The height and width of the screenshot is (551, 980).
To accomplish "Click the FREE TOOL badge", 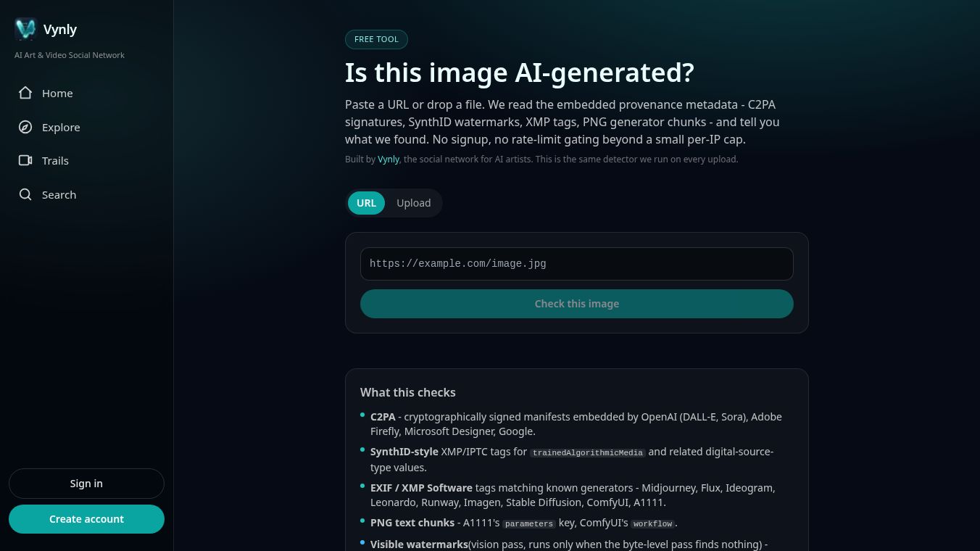I will coord(376,39).
